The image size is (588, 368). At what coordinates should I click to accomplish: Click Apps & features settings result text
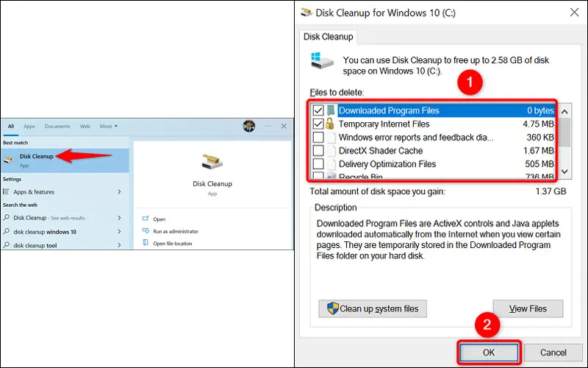(x=34, y=192)
